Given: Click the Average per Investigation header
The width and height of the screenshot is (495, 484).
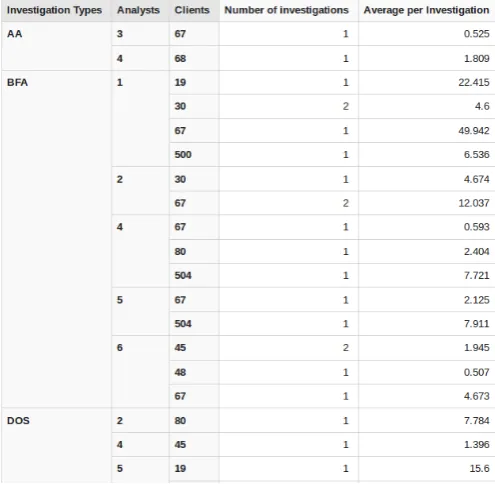Looking at the screenshot, I should pyautogui.click(x=426, y=10).
